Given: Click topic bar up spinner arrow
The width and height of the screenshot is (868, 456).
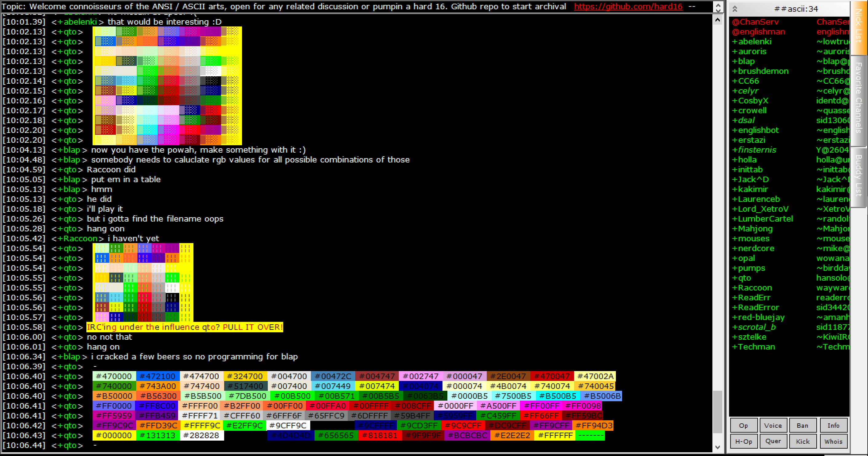Looking at the screenshot, I should 718,5.
